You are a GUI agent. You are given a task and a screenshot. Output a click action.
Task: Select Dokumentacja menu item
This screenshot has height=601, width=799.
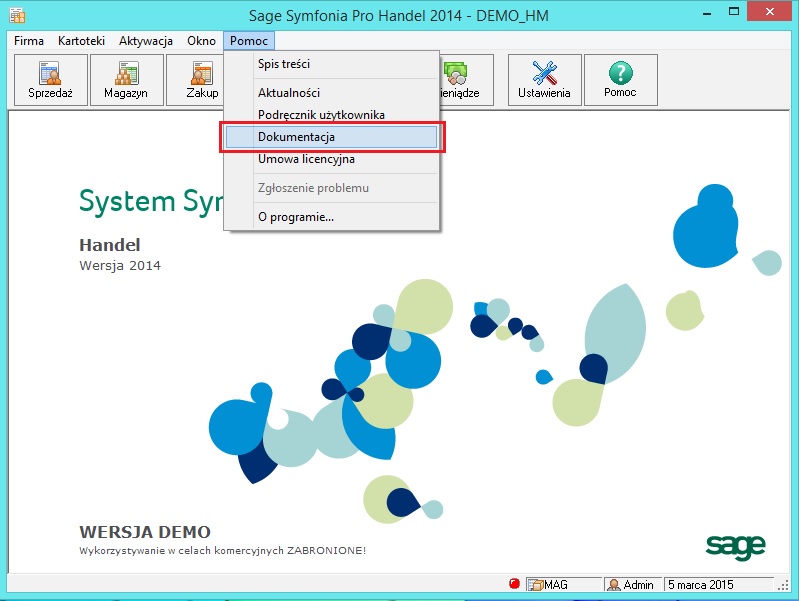coord(331,137)
